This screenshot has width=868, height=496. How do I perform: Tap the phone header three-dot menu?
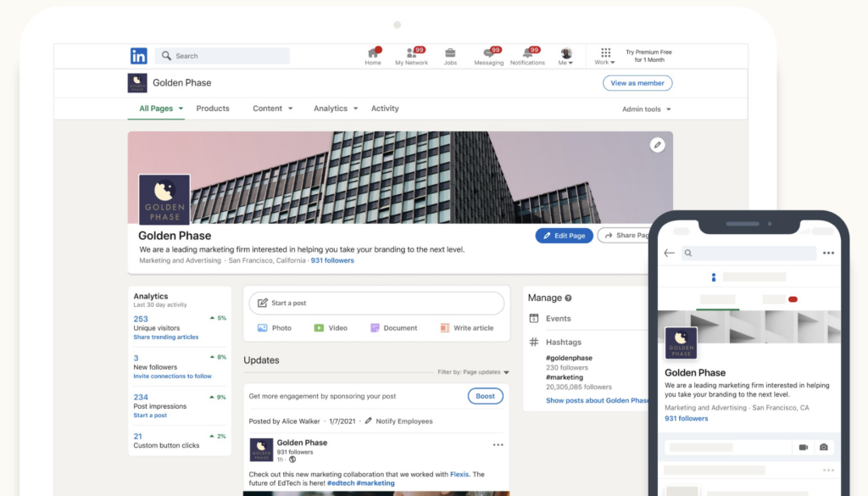pos(828,253)
